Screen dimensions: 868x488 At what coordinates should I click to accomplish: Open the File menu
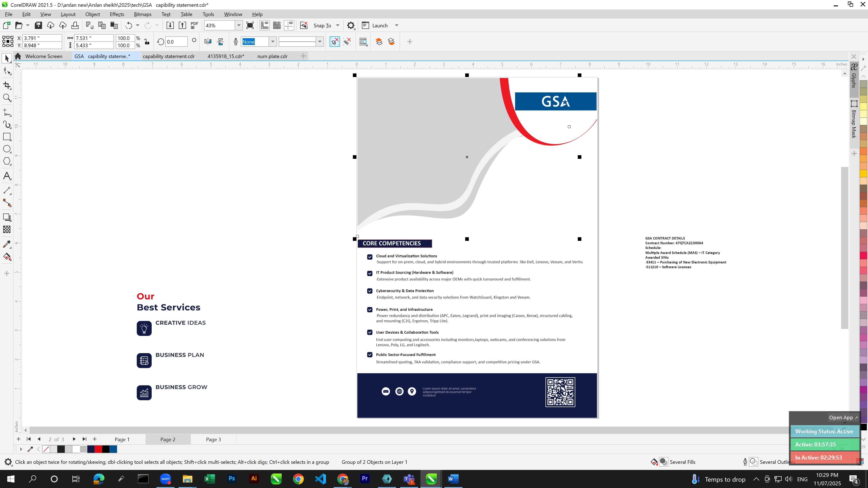8,14
